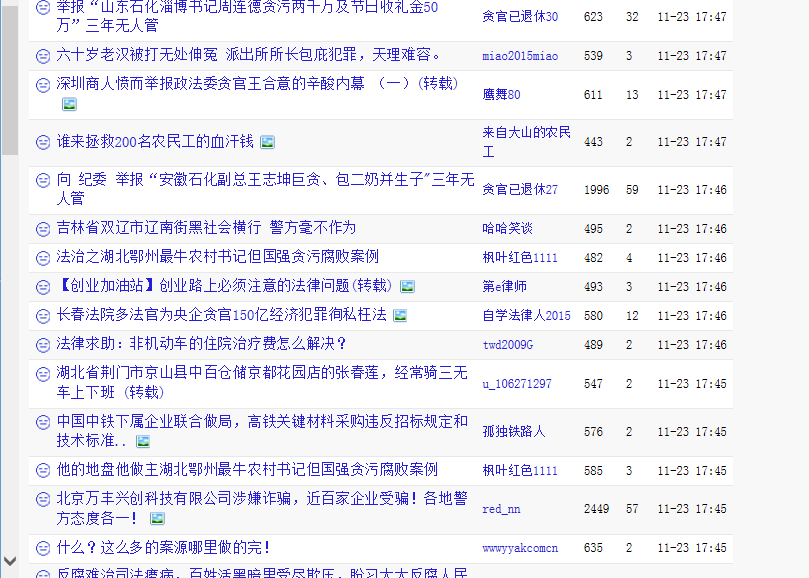
Task: Open 枫叶红色1111 profile in 他的地盘他做主 row
Action: point(520,471)
